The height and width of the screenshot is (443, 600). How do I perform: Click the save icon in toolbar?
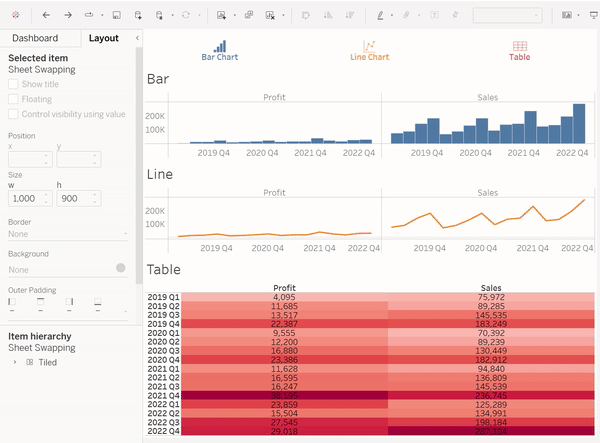point(117,16)
